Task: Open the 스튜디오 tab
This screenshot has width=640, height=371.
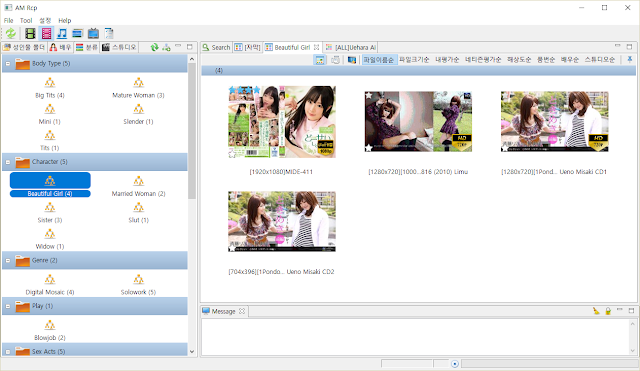Action: (119, 47)
